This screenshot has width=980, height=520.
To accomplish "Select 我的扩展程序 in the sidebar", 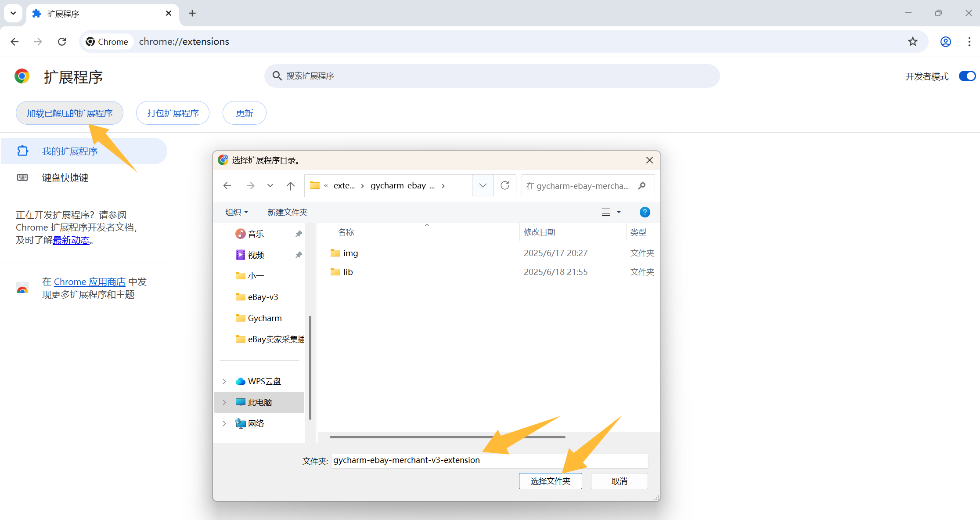I will 69,152.
